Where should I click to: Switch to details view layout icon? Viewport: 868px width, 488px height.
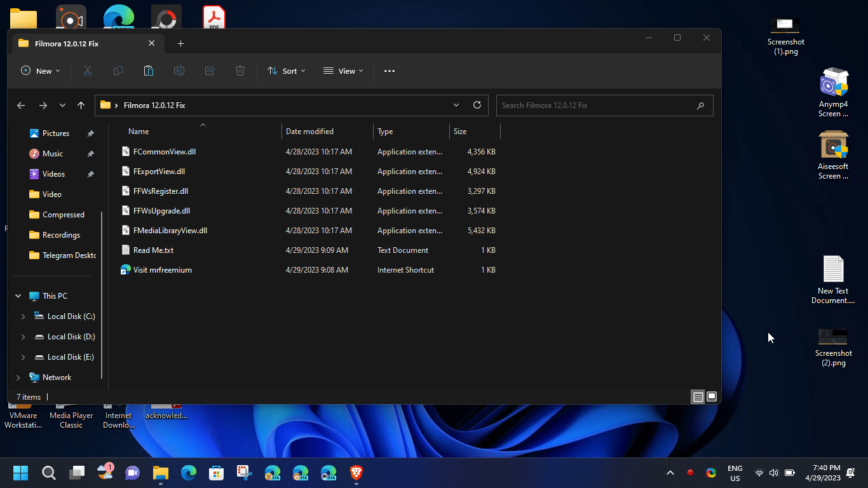(x=698, y=396)
